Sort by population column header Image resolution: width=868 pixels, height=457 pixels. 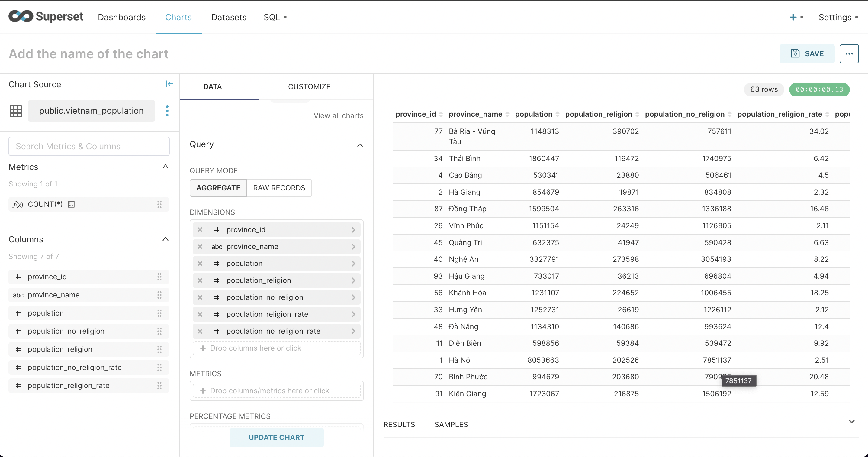pyautogui.click(x=533, y=114)
